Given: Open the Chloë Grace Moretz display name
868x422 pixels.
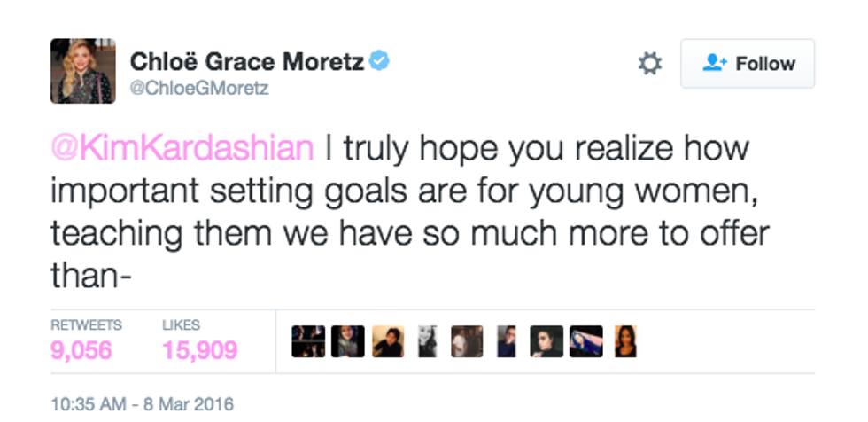Looking at the screenshot, I should pos(248,61).
